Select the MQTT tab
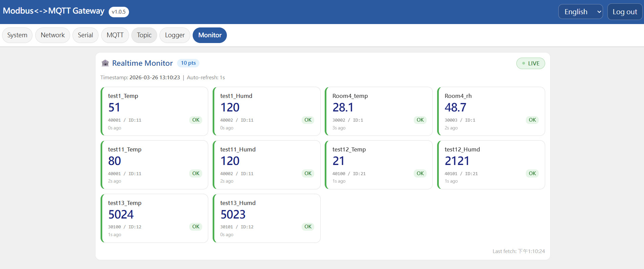Screen dimensions: 644x269 (x=115, y=35)
